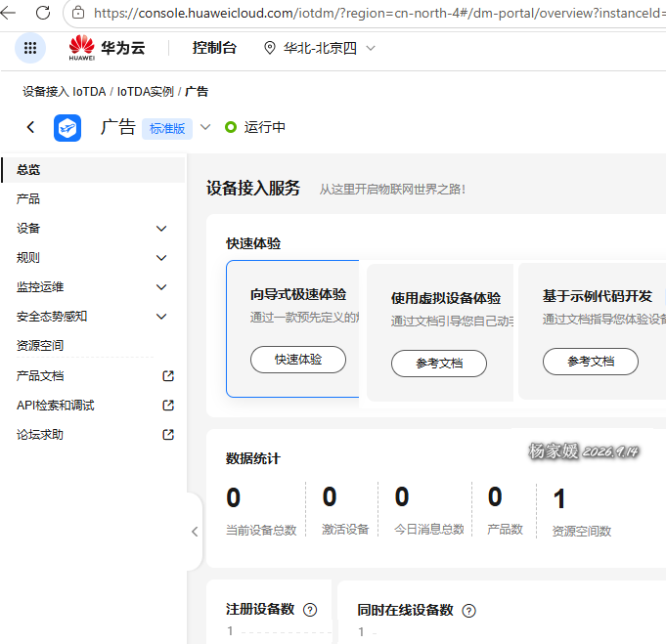This screenshot has width=666, height=644.
Task: Click the 设备接入服务 heading
Action: click(x=253, y=188)
